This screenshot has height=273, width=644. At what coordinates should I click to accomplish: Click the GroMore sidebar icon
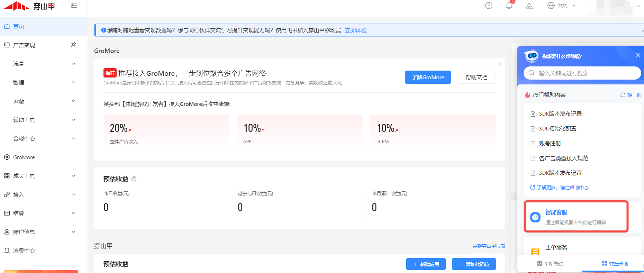click(7, 157)
